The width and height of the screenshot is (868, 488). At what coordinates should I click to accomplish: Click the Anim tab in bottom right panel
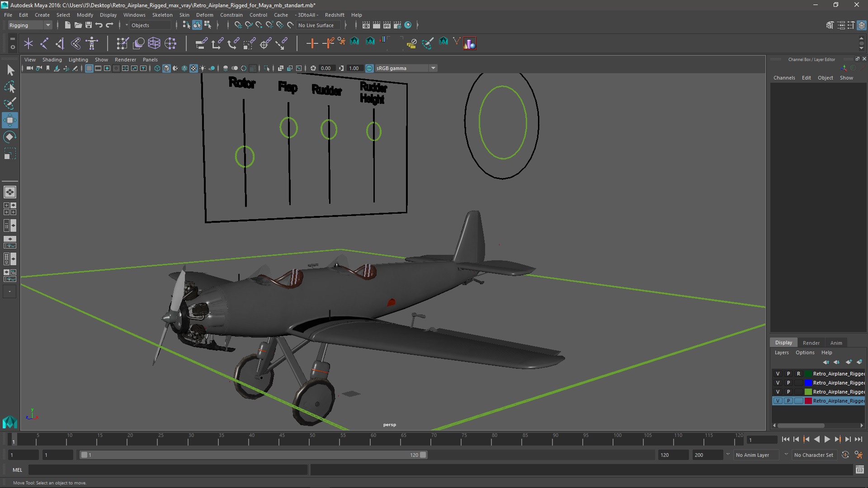[x=836, y=343]
